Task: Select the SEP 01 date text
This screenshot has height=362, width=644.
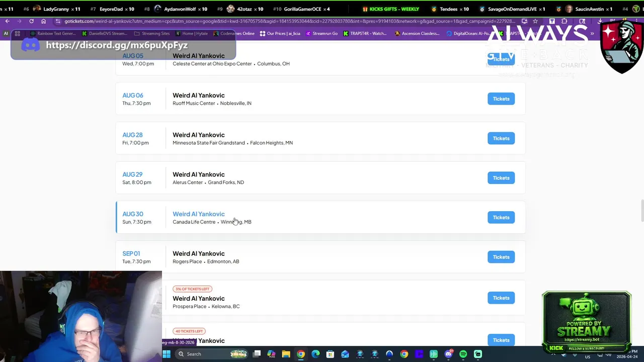Action: (x=131, y=253)
